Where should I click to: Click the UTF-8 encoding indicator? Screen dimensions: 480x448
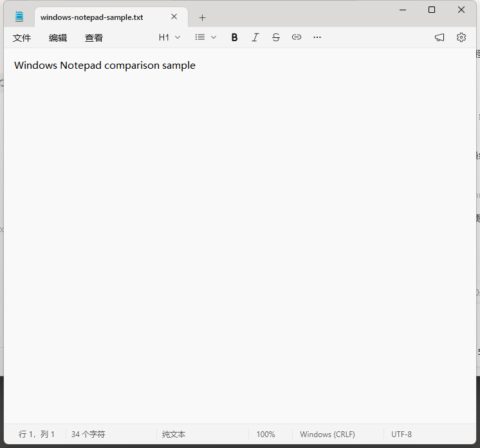click(402, 435)
